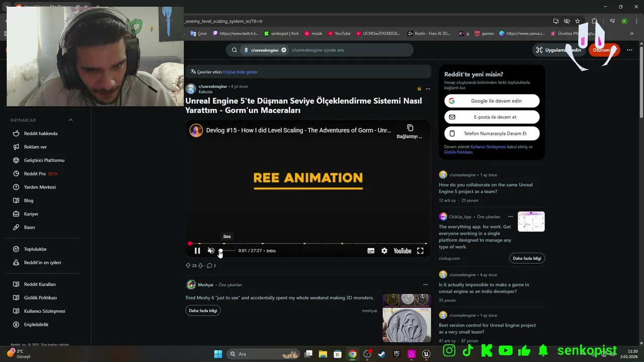The width and height of the screenshot is (644, 362).
Task: Open Steam from the taskbar
Action: click(382, 354)
